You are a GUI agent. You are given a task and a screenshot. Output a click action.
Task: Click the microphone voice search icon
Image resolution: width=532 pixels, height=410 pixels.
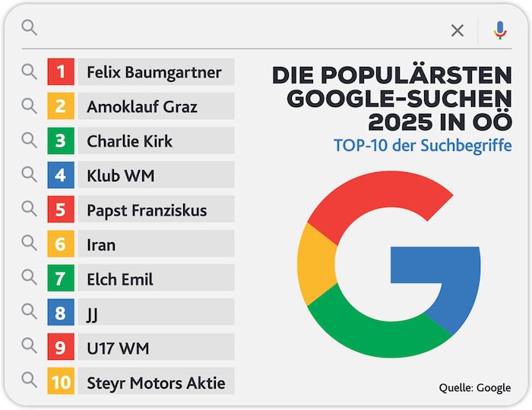click(x=499, y=30)
